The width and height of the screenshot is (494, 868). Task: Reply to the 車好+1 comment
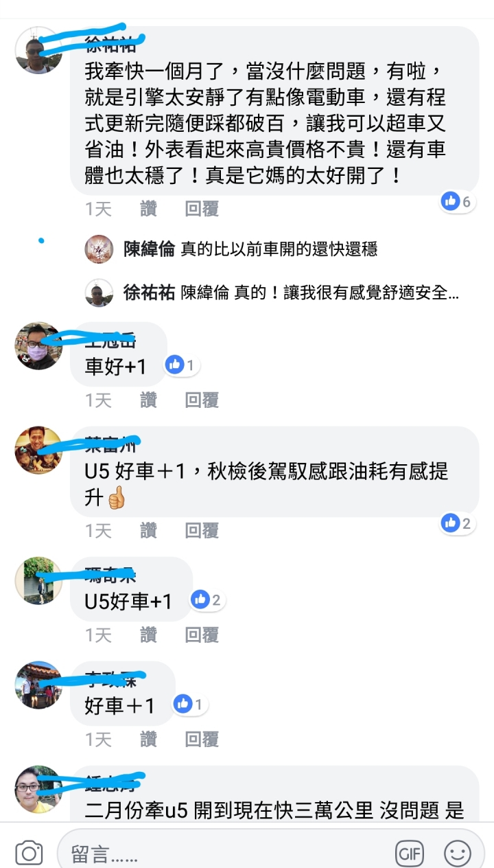pos(202,400)
